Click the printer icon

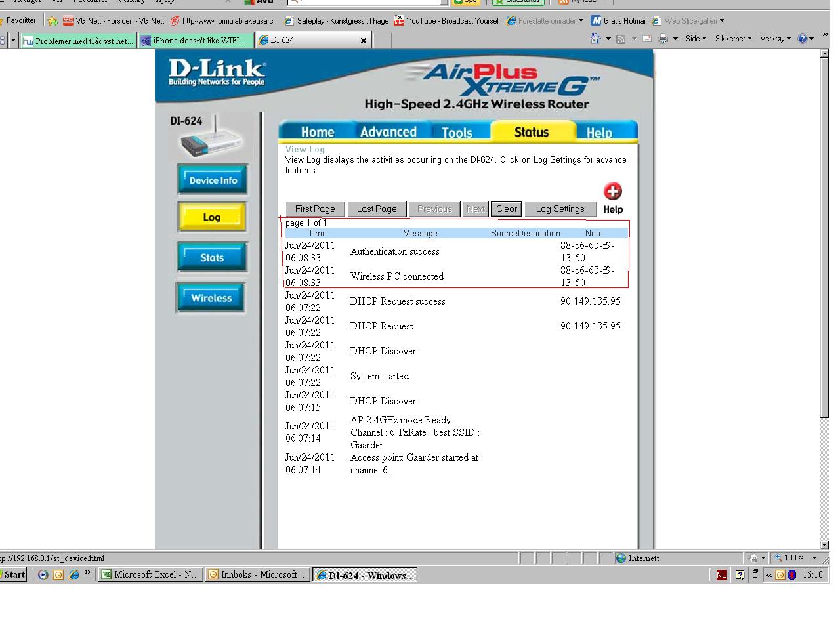click(663, 39)
